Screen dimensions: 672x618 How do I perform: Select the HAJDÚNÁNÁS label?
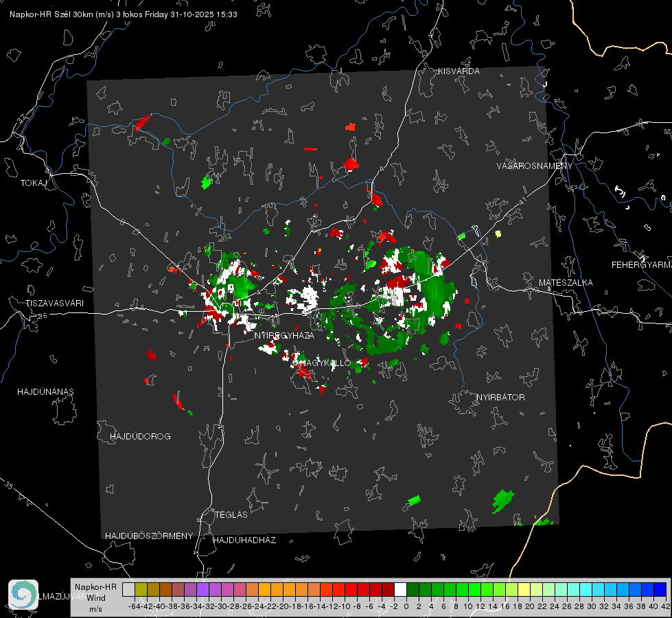[45, 392]
